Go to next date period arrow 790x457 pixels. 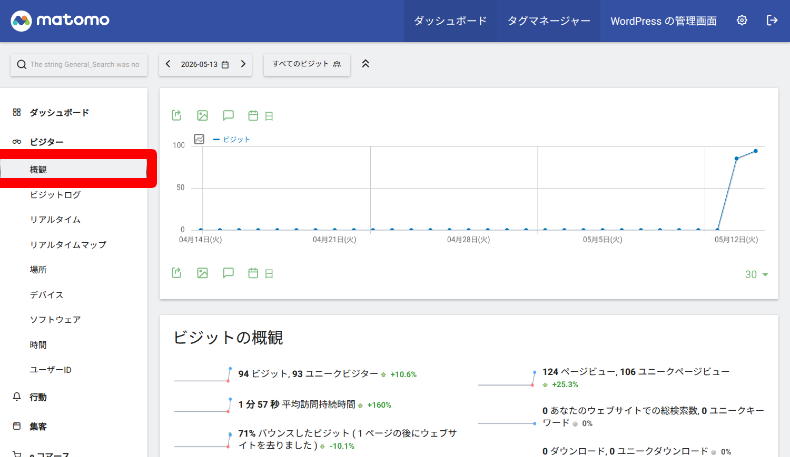(243, 64)
